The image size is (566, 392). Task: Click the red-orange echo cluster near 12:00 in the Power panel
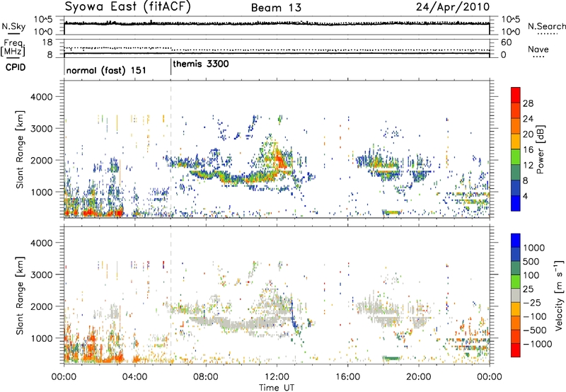coord(279,159)
